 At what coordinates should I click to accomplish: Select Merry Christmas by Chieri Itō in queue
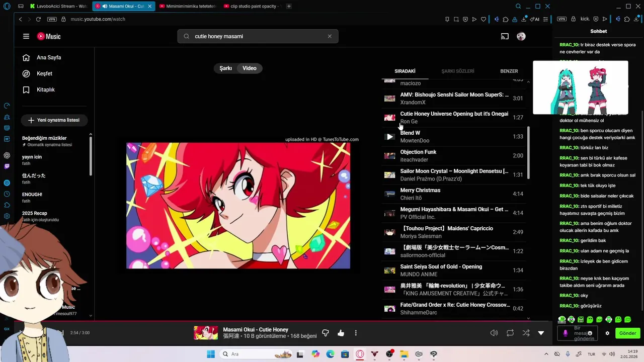coord(454,194)
